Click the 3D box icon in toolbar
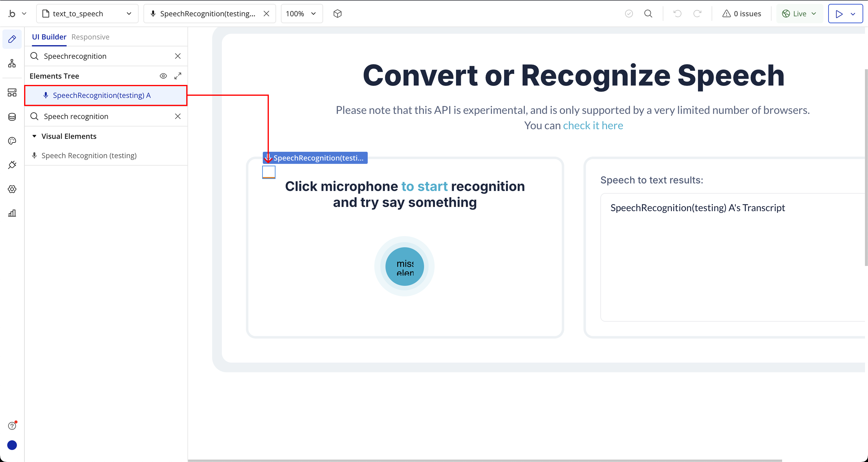Viewport: 868px width, 462px height. [x=337, y=13]
